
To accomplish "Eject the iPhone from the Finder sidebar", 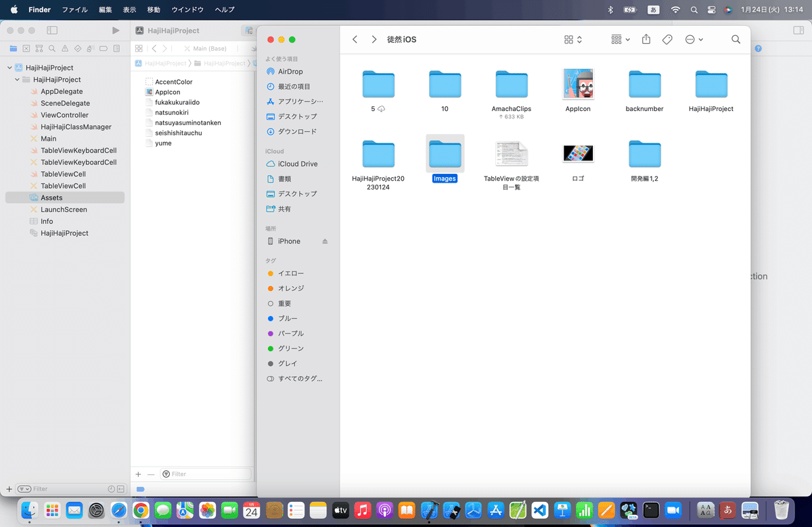I will click(324, 242).
